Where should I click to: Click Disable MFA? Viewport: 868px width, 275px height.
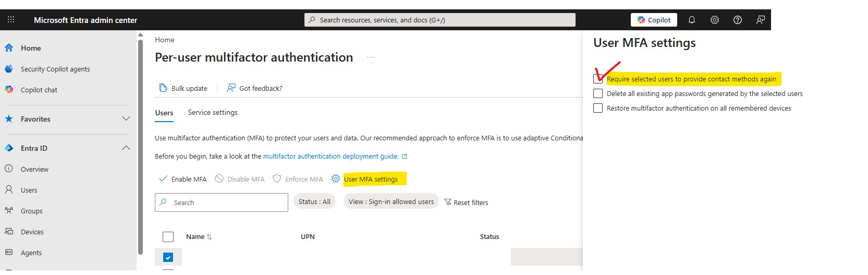240,179
